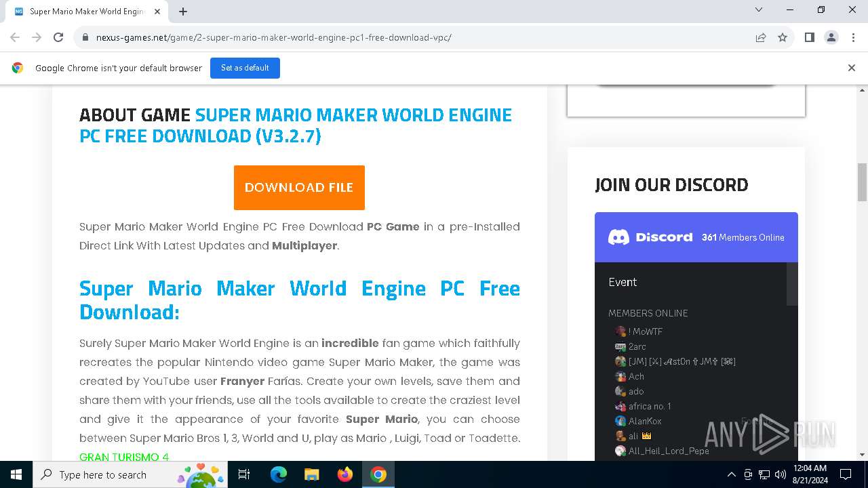
Task: Launch Firefox from taskbar
Action: point(345,474)
